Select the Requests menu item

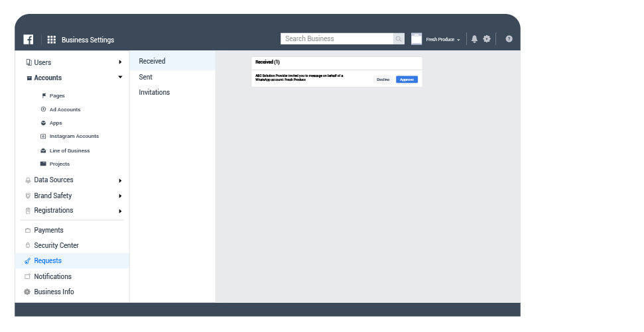(72, 261)
